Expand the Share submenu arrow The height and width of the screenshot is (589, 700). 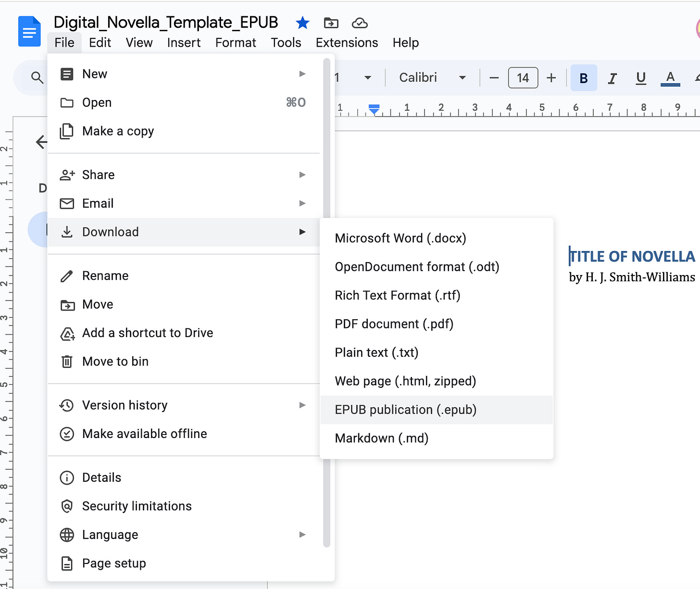coord(302,175)
